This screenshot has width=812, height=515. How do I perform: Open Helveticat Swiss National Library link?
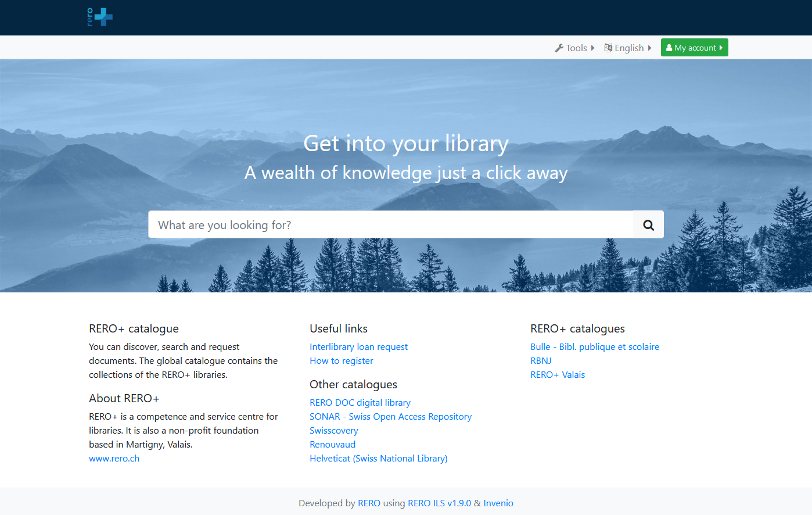pyautogui.click(x=379, y=459)
